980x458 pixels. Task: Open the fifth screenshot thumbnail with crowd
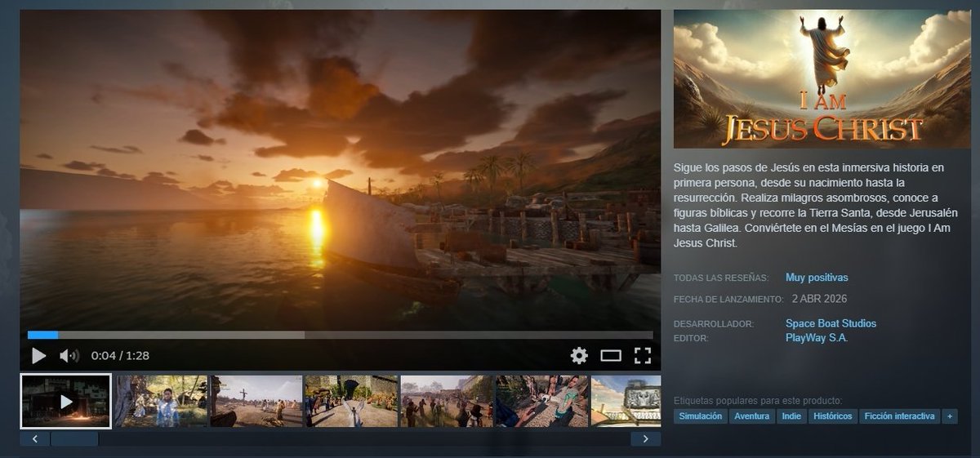447,401
